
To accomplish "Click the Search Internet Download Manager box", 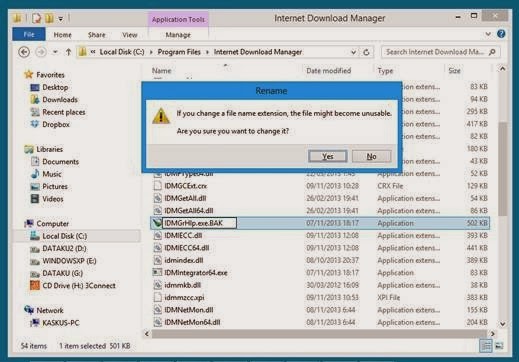I will point(440,52).
